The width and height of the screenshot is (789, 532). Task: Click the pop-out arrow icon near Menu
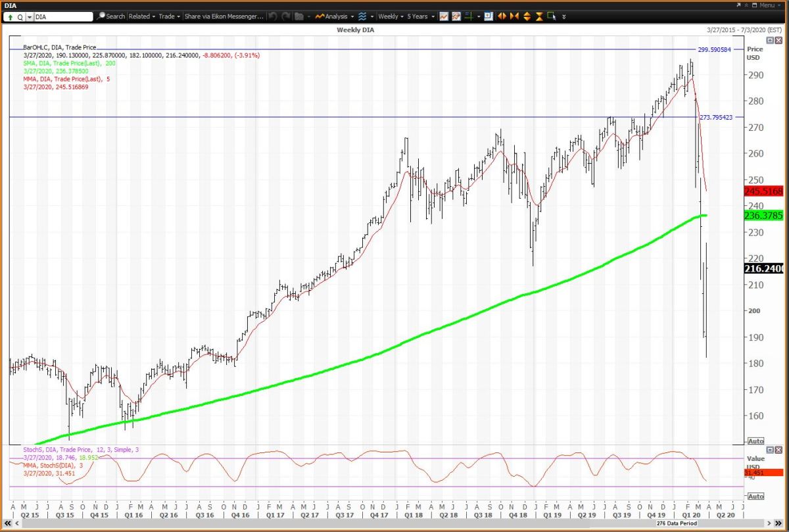click(738, 5)
